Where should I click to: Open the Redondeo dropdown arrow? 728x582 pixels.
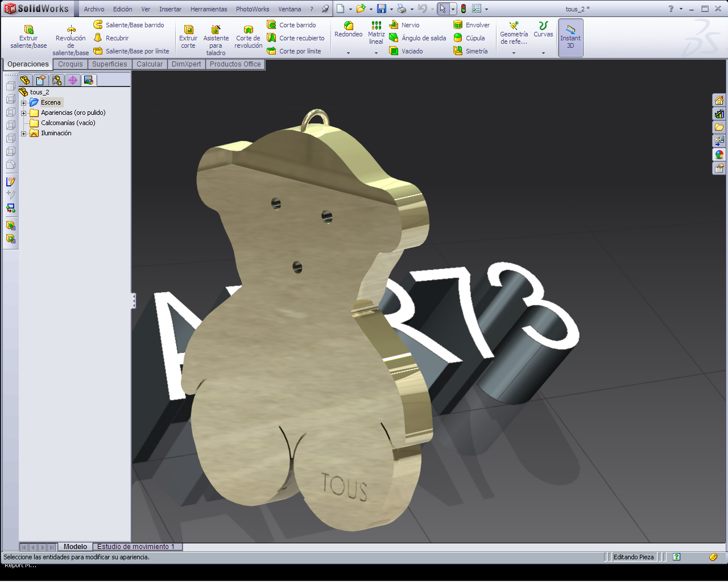(x=349, y=53)
